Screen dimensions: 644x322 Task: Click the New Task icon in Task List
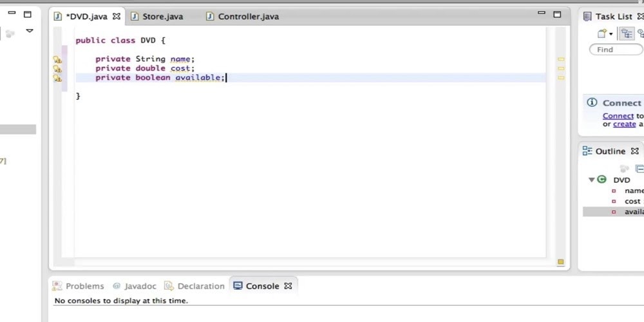(602, 34)
